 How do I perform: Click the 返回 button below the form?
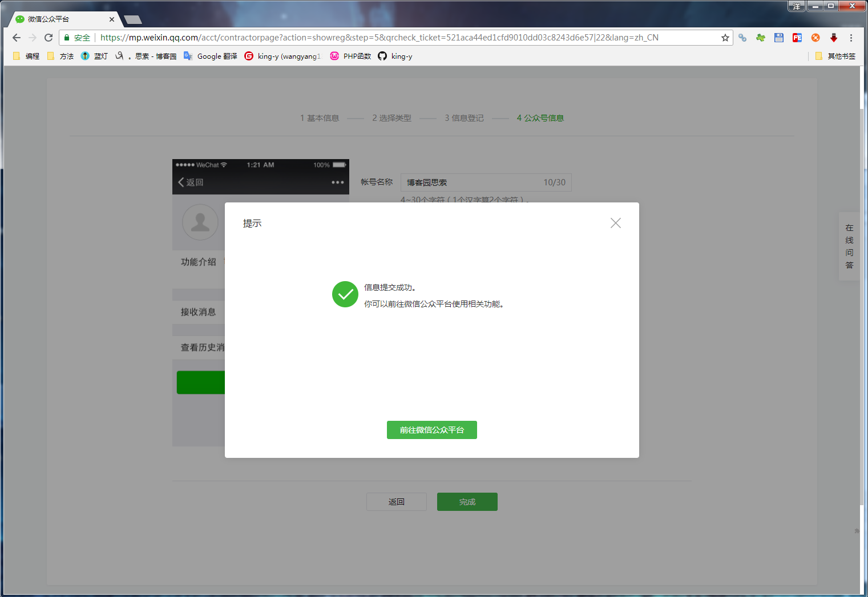[397, 502]
